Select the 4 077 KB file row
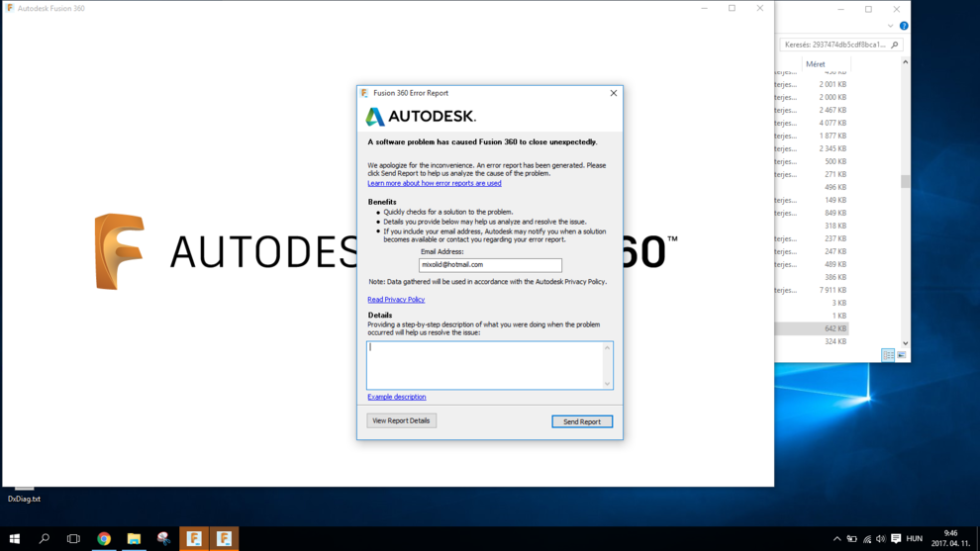Viewport: 980px width, 551px height. pos(812,123)
